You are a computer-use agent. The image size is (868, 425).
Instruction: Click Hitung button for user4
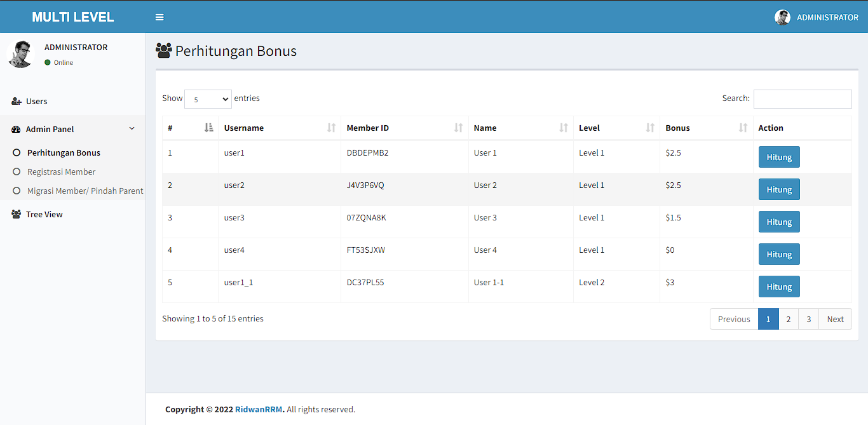[779, 254]
